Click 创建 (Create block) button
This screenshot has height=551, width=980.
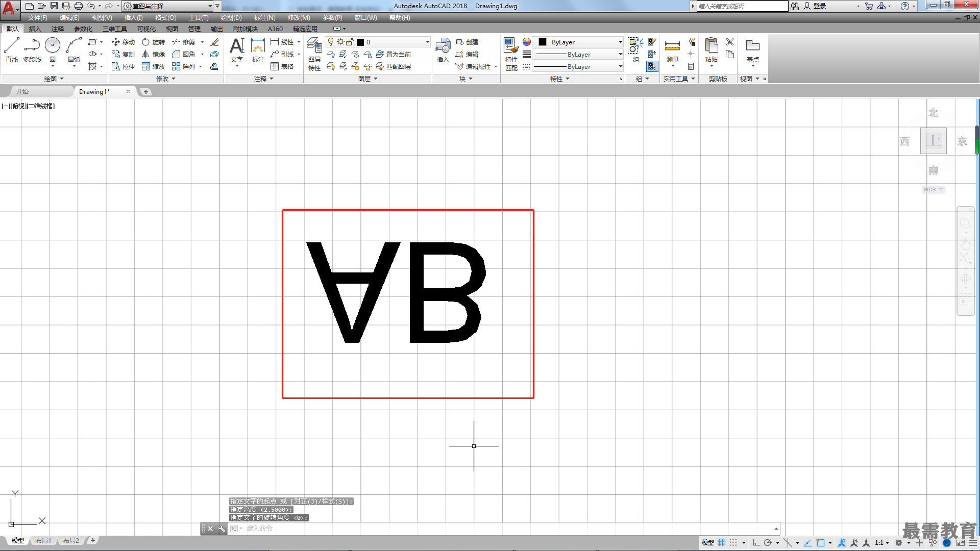(467, 42)
